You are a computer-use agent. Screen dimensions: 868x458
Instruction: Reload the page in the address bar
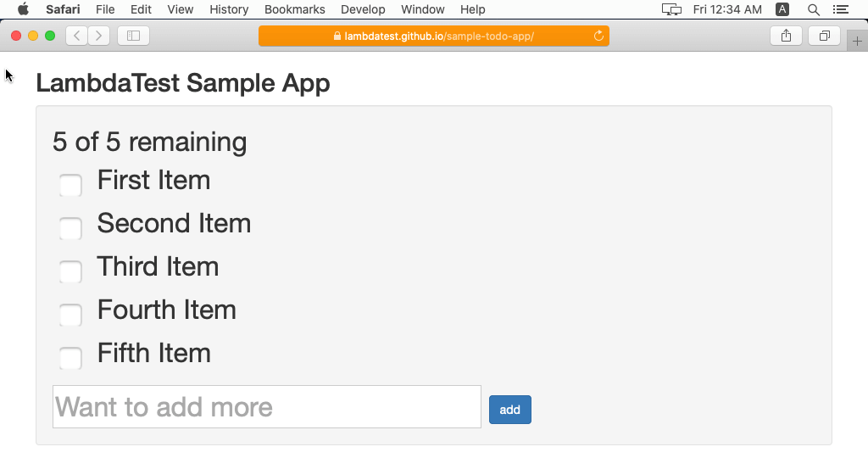click(598, 36)
